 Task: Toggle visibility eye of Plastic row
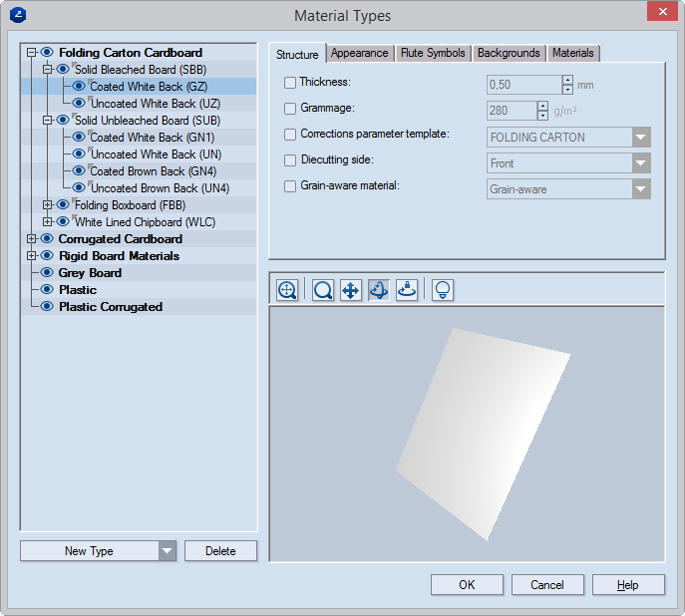click(47, 289)
